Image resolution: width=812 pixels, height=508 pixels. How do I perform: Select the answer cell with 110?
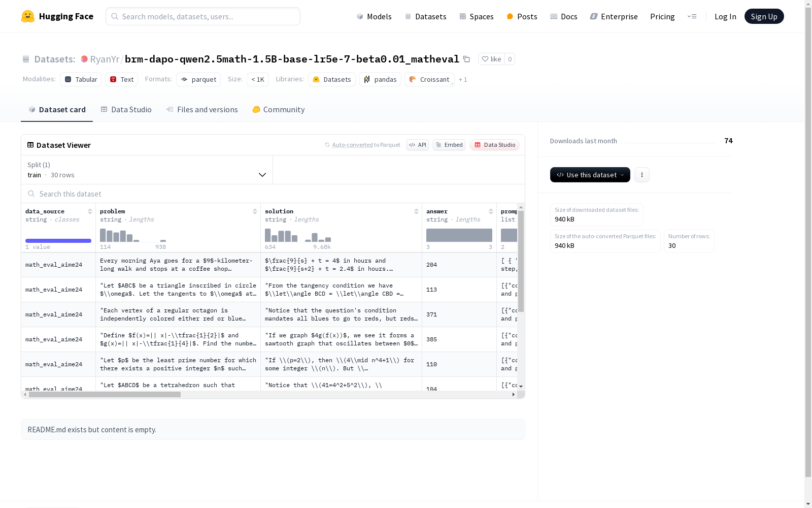pyautogui.click(x=459, y=364)
